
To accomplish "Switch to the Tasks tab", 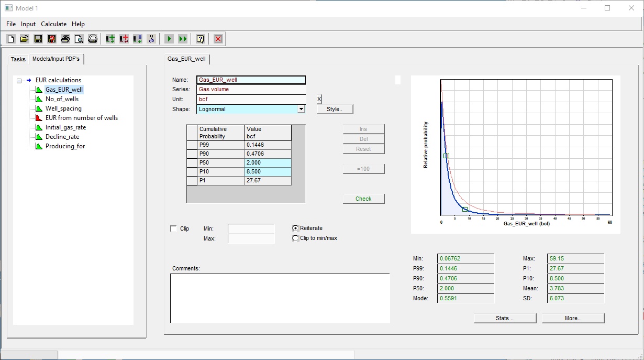I will pyautogui.click(x=18, y=59).
